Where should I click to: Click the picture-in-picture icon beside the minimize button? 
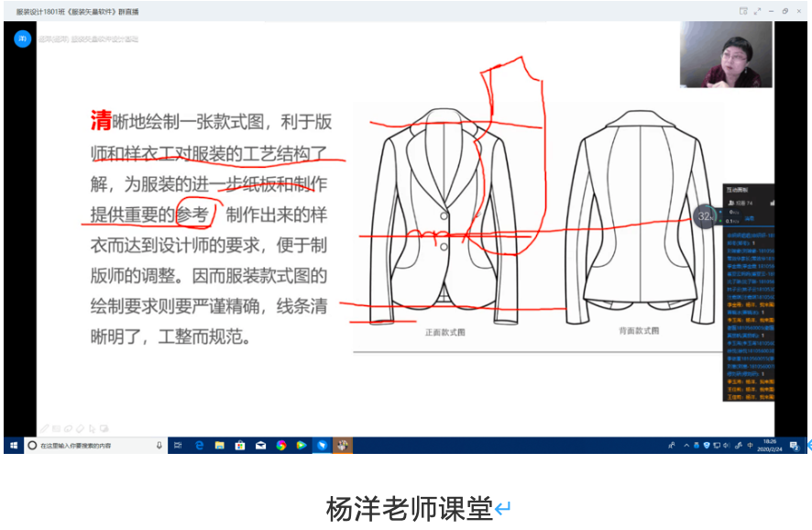(x=743, y=11)
